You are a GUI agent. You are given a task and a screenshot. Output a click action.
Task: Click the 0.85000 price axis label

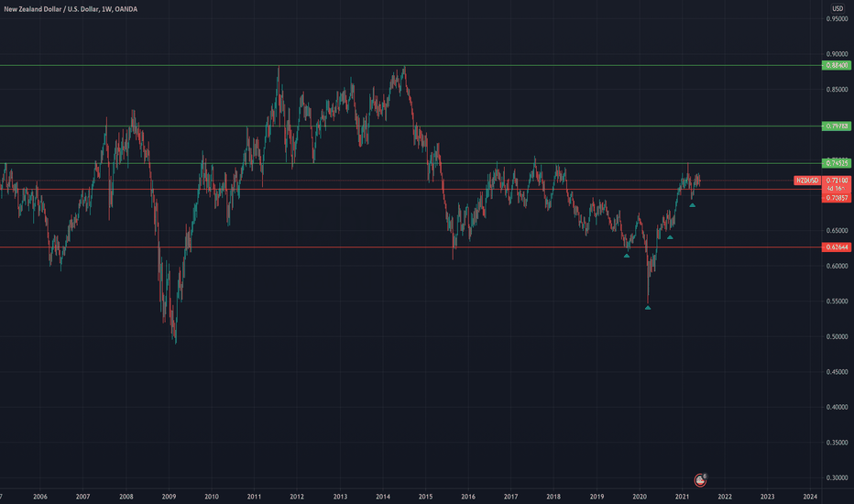point(838,90)
